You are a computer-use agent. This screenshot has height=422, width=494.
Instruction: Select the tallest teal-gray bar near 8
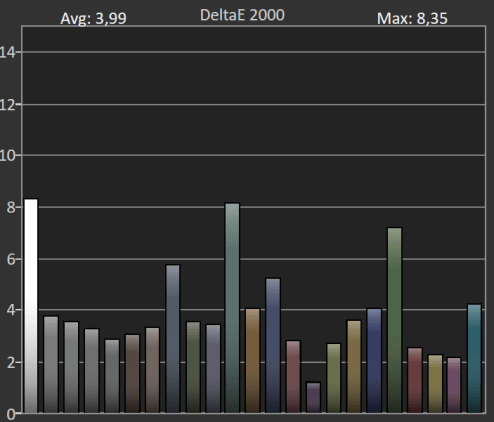232,308
